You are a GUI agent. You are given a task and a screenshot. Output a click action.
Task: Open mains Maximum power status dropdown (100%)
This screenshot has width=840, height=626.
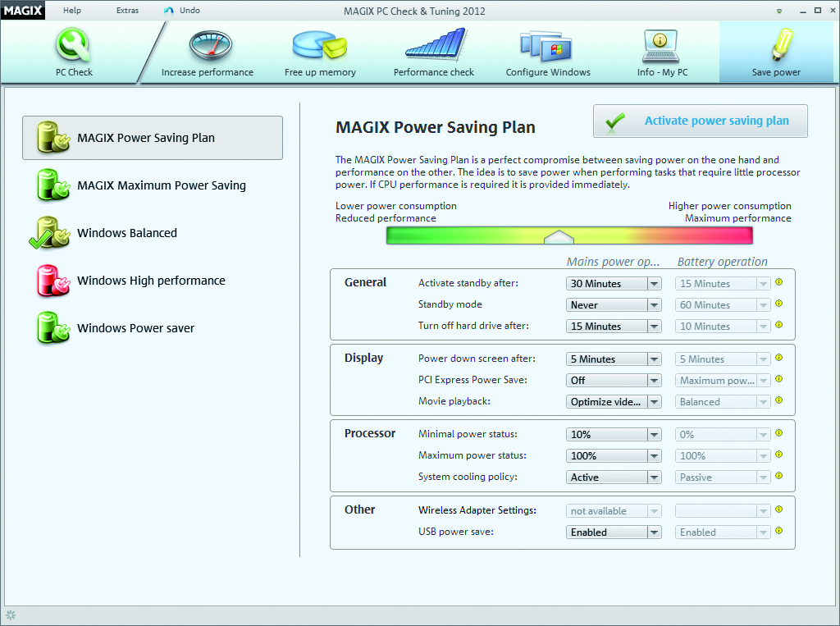click(614, 456)
